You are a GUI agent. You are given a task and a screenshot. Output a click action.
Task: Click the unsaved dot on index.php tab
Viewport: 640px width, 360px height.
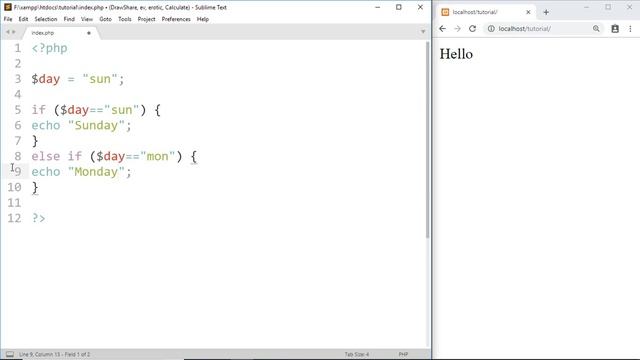[89, 33]
